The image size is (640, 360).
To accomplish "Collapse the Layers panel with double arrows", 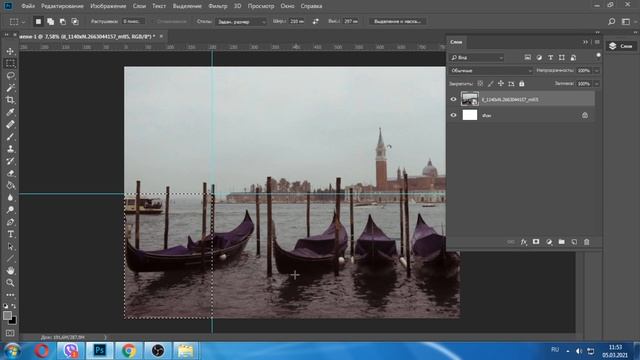I will click(585, 42).
